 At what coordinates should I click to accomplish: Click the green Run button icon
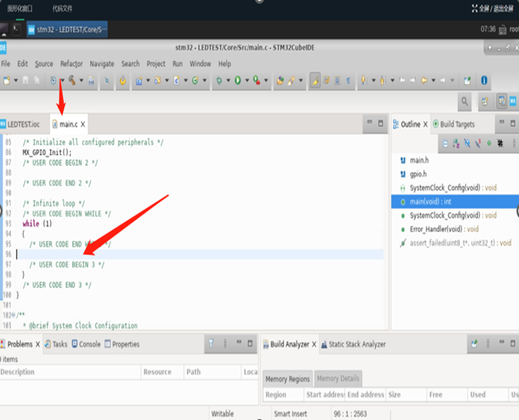tap(238, 80)
